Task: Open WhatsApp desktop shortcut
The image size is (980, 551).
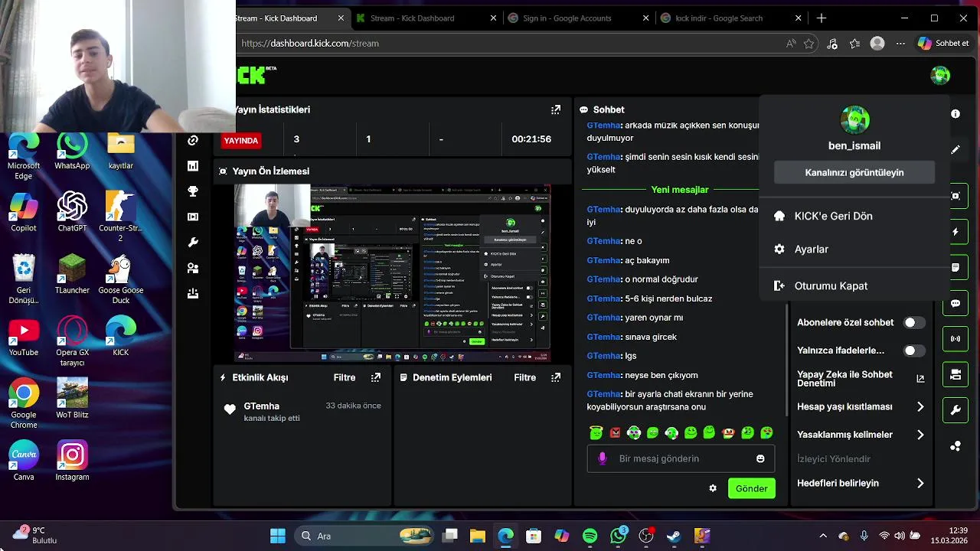Action: (72, 151)
